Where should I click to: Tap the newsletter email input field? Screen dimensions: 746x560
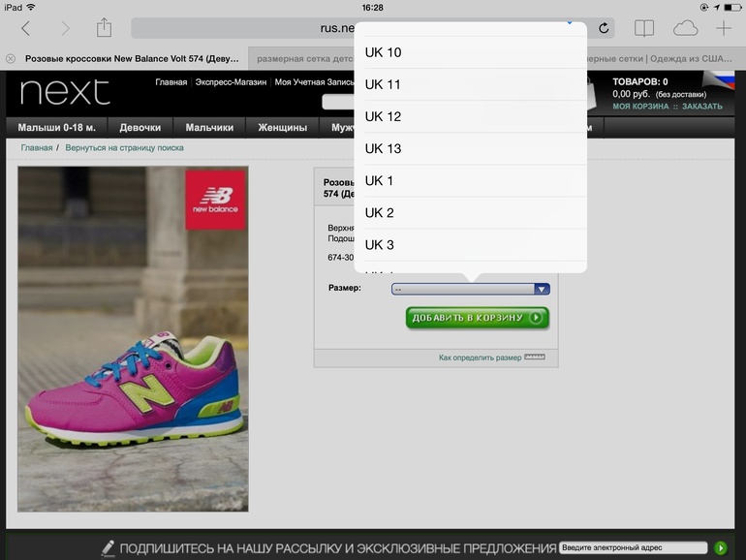[634, 548]
